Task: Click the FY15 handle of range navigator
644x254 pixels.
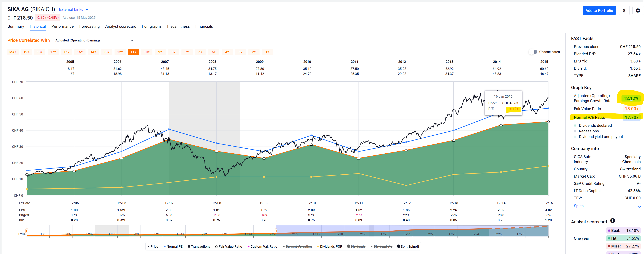Action: 276,231
